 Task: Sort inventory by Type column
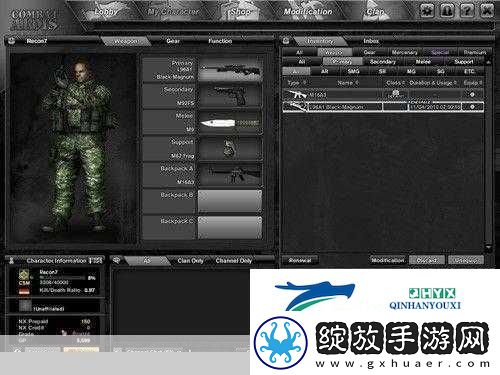click(297, 83)
